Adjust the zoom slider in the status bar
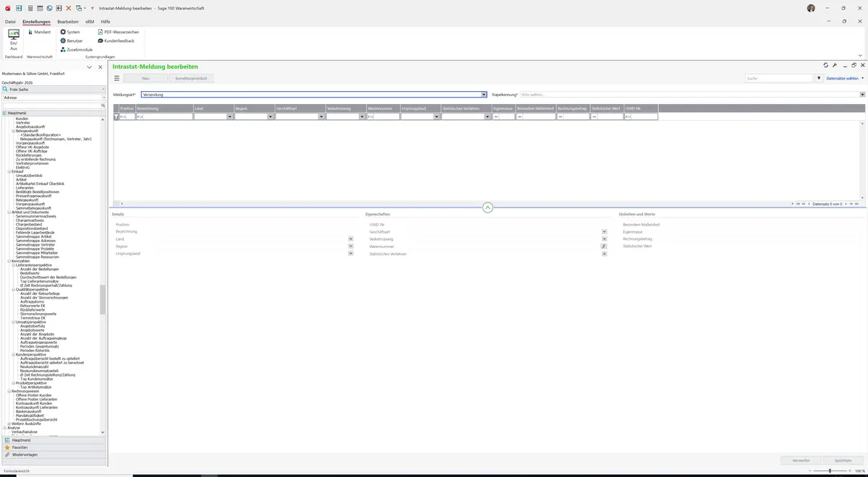 click(x=830, y=470)
